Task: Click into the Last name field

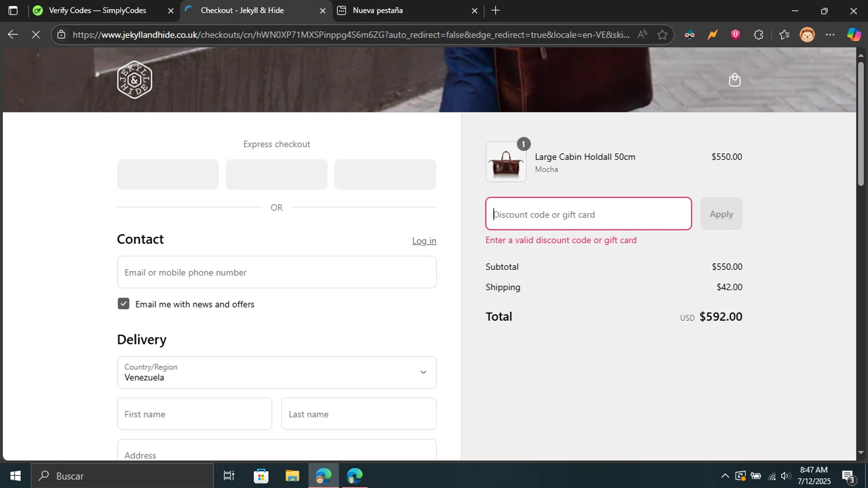Action: coord(359,414)
